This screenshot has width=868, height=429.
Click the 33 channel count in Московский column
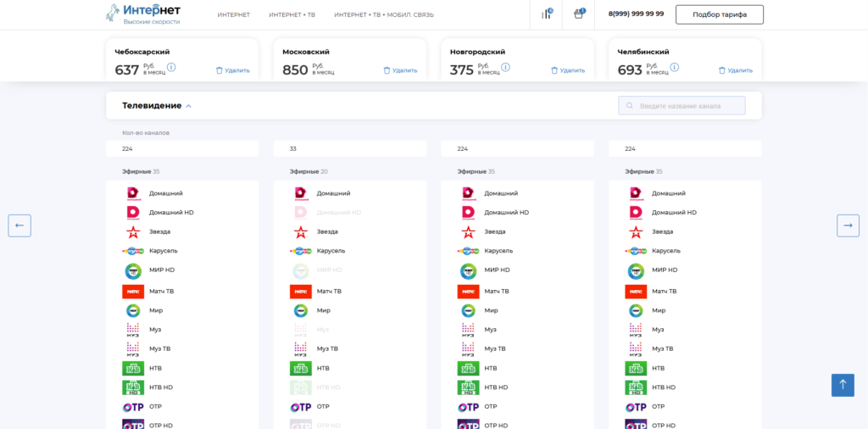292,149
